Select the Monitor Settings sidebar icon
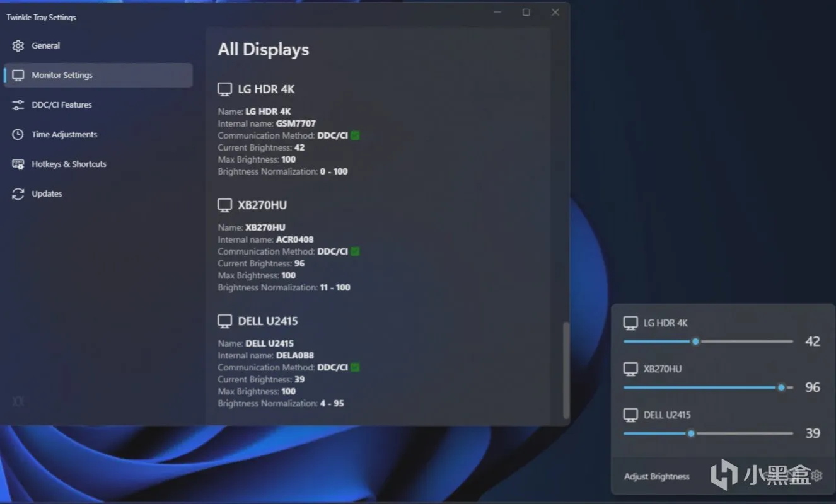The image size is (836, 504). click(18, 76)
